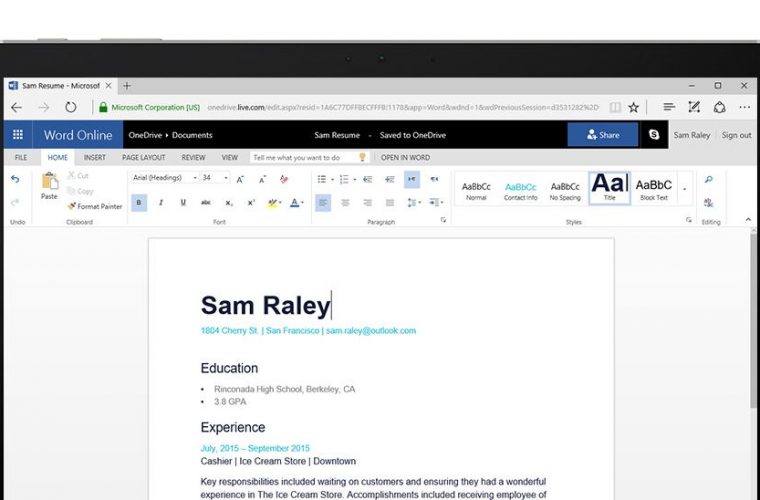
Task: Click OPEN IN WORD
Action: pyautogui.click(x=405, y=157)
